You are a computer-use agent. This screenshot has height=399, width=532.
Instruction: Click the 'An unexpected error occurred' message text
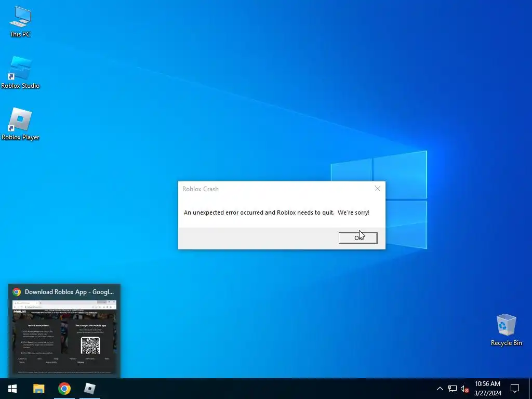click(276, 212)
